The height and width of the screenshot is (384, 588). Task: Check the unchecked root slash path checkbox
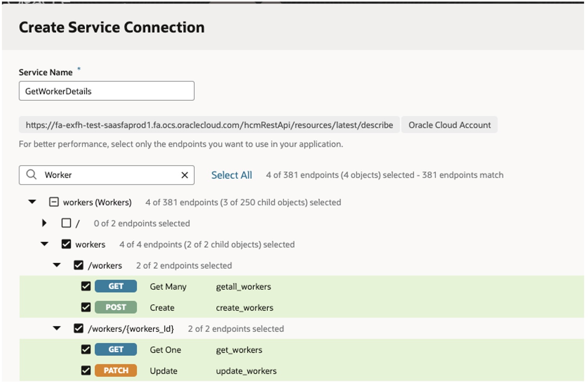pyautogui.click(x=66, y=223)
